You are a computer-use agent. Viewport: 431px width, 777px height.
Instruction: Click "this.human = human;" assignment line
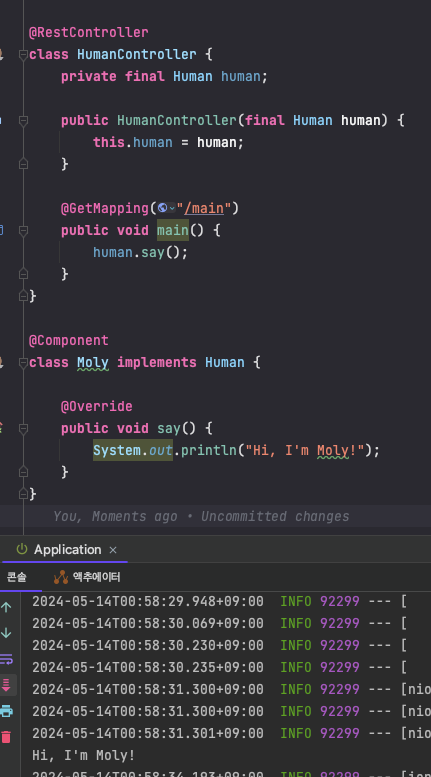pos(168,142)
